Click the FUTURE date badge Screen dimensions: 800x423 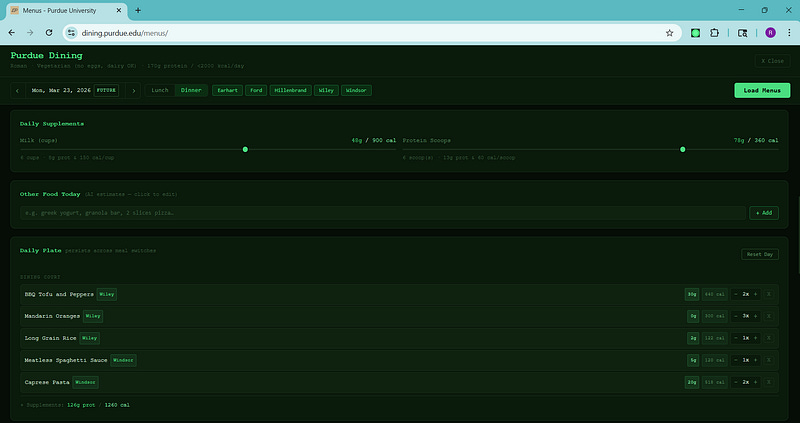pos(106,90)
